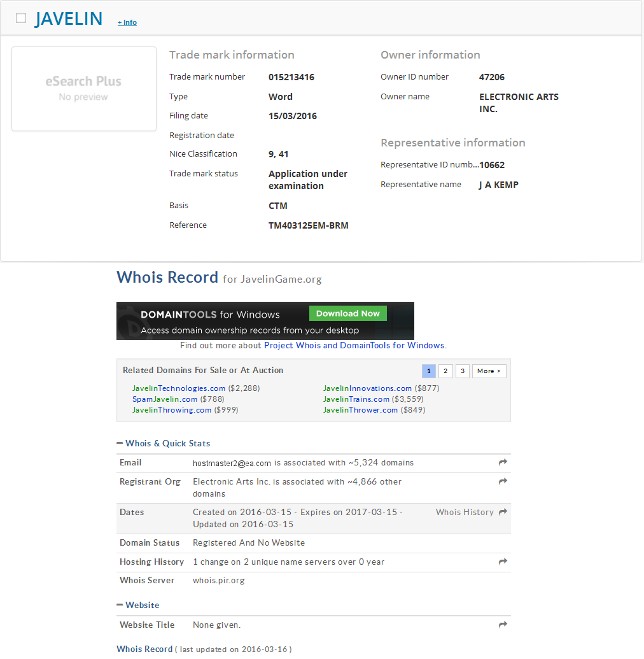This screenshot has height=659, width=644.
Task: Go to page 3 of related domains
Action: click(x=463, y=371)
